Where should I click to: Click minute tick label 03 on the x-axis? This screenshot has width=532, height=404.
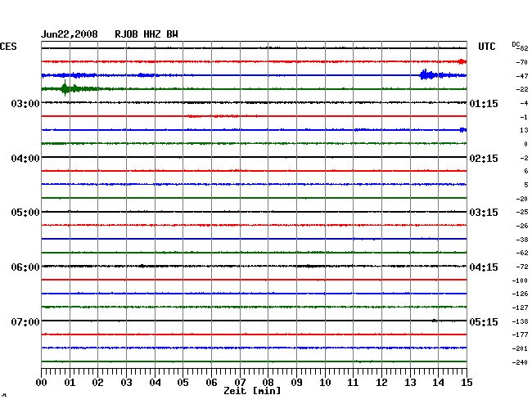click(x=127, y=383)
